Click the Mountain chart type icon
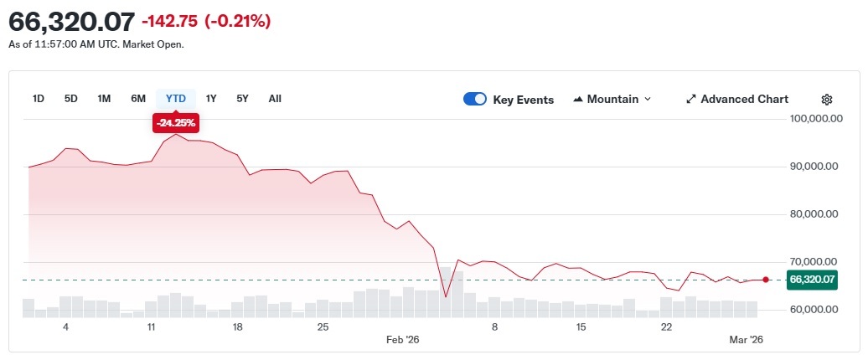This screenshot has height=360, width=868. [x=578, y=99]
